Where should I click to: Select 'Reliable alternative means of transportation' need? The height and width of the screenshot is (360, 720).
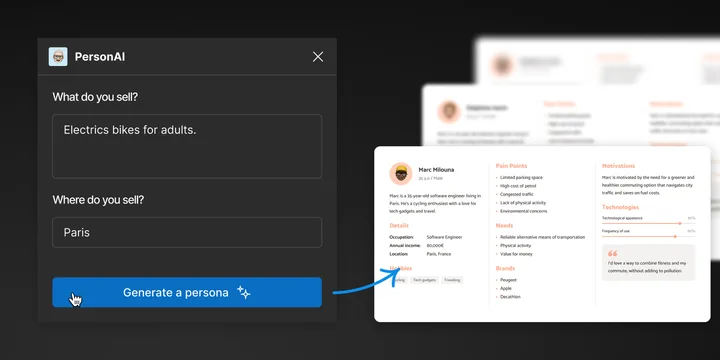click(x=542, y=237)
